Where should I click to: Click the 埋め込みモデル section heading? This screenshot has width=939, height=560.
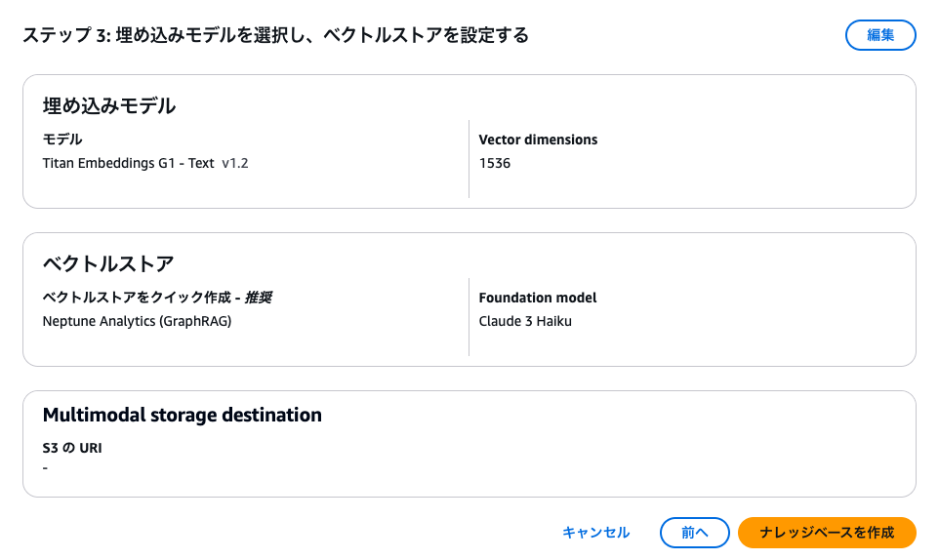(x=108, y=105)
